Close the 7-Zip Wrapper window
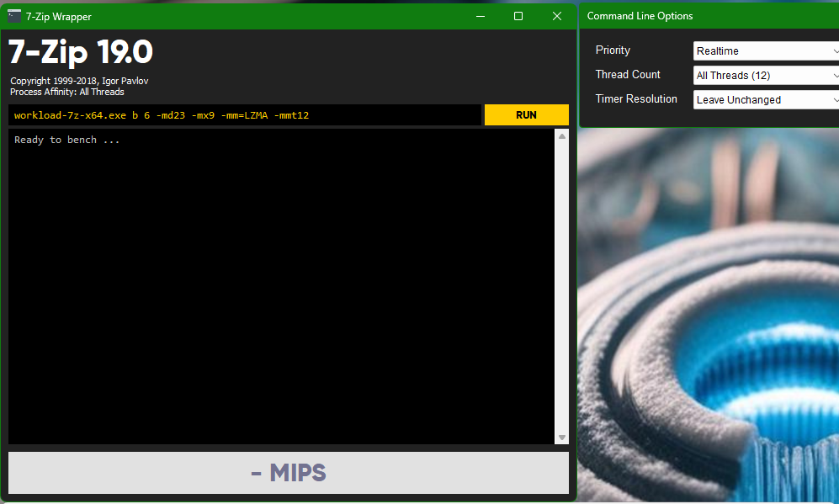The height and width of the screenshot is (504, 839). coord(556,16)
